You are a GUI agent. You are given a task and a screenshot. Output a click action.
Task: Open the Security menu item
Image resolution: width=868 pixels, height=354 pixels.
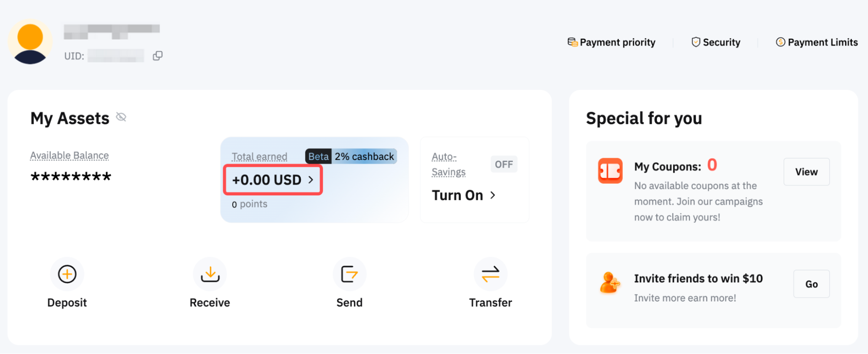click(716, 42)
